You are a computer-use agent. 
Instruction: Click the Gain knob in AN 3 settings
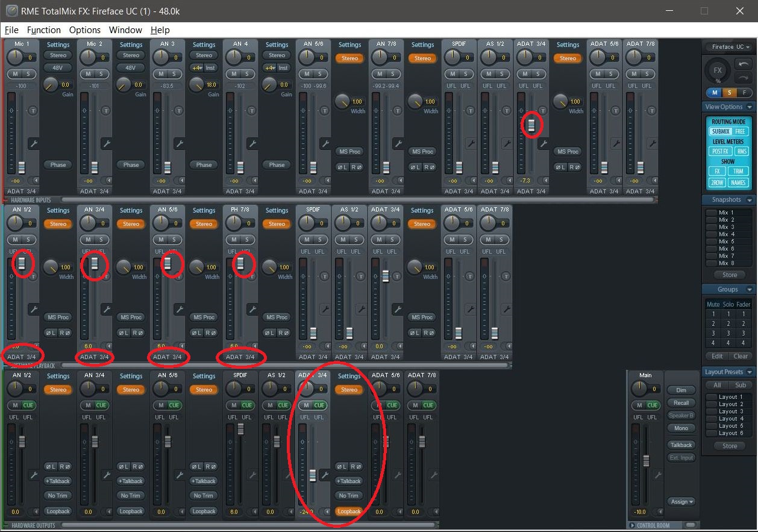coord(196,85)
